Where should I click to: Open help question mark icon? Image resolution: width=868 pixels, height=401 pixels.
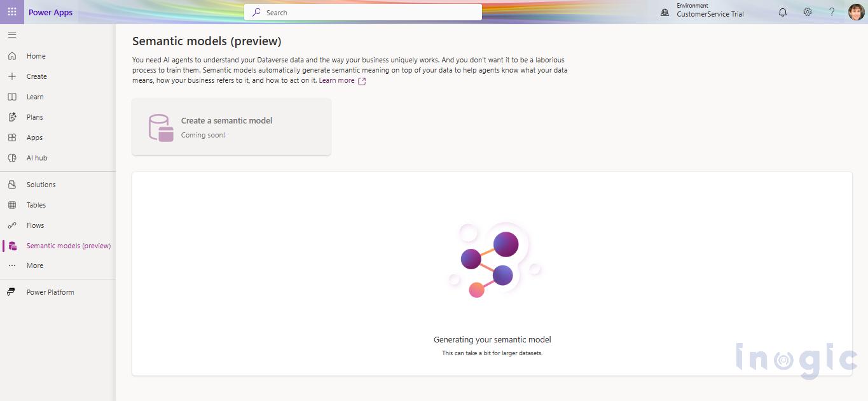click(x=832, y=12)
